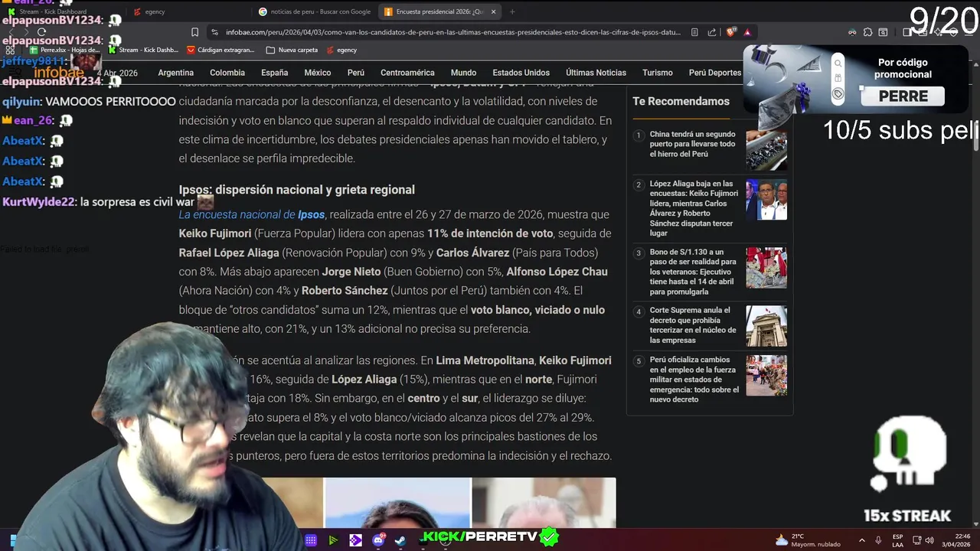This screenshot has height=551, width=980.
Task: Click the magnifier icon on the promo overlay
Action: tap(838, 64)
